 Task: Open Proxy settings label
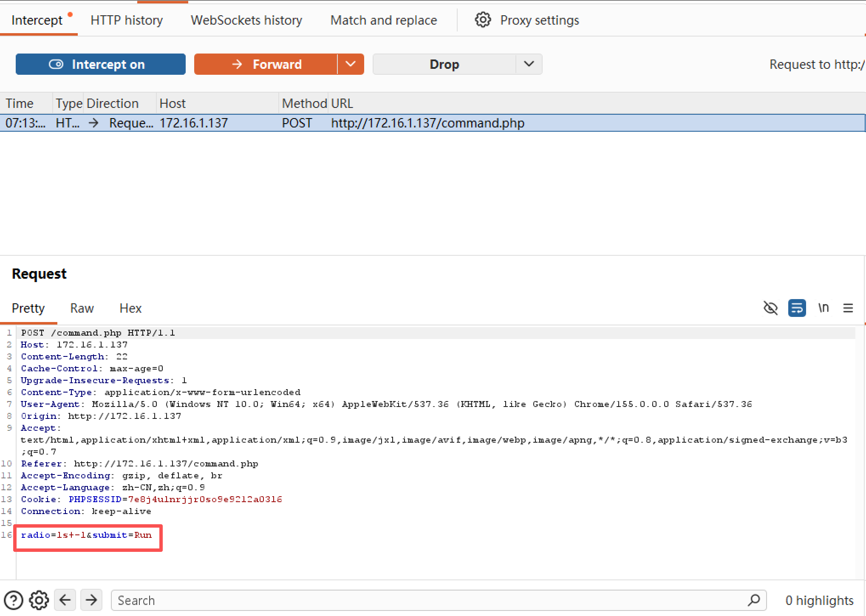(x=540, y=20)
